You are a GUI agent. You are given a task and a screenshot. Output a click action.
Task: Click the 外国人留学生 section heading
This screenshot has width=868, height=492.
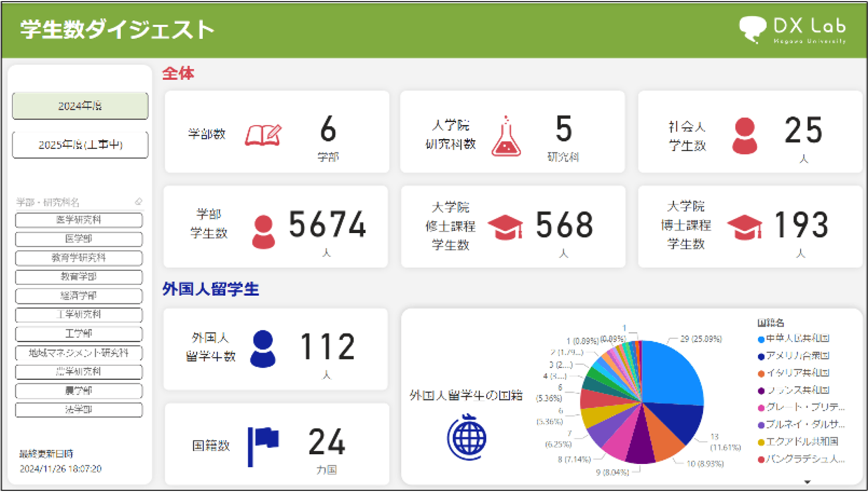(211, 289)
